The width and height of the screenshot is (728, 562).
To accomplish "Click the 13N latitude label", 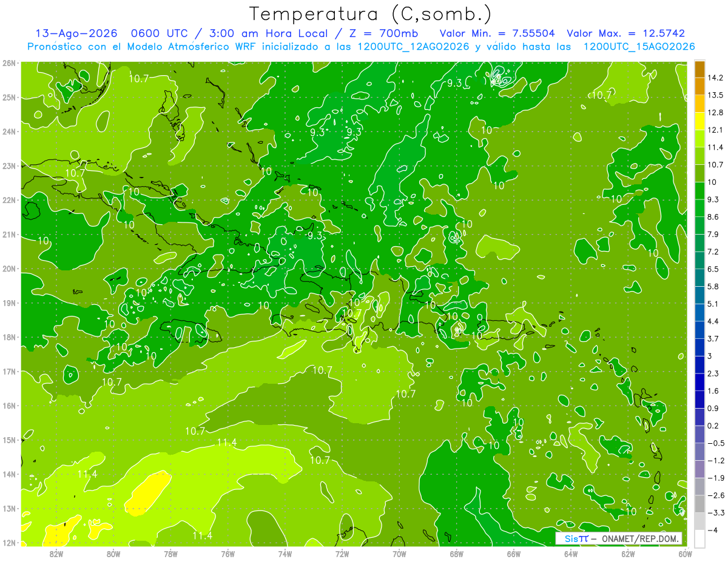I will (x=9, y=509).
